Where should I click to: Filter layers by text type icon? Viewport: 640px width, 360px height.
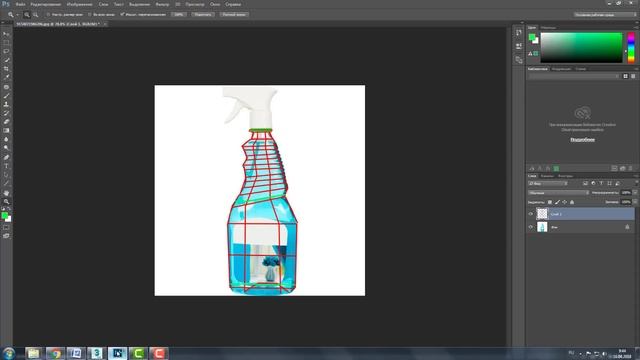click(x=601, y=183)
